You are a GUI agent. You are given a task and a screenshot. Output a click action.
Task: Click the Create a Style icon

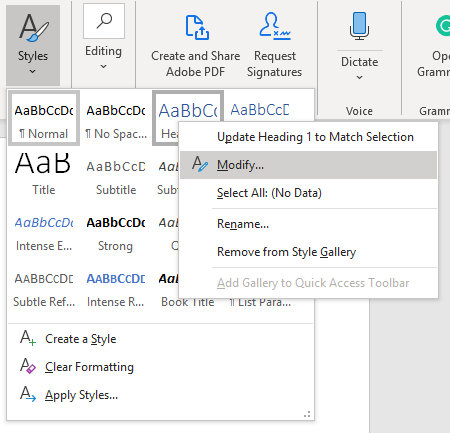(x=28, y=338)
